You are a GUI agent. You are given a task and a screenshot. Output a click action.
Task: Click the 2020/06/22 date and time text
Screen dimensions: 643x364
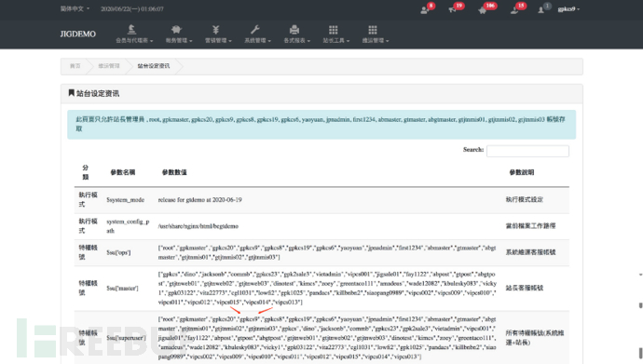pos(132,8)
